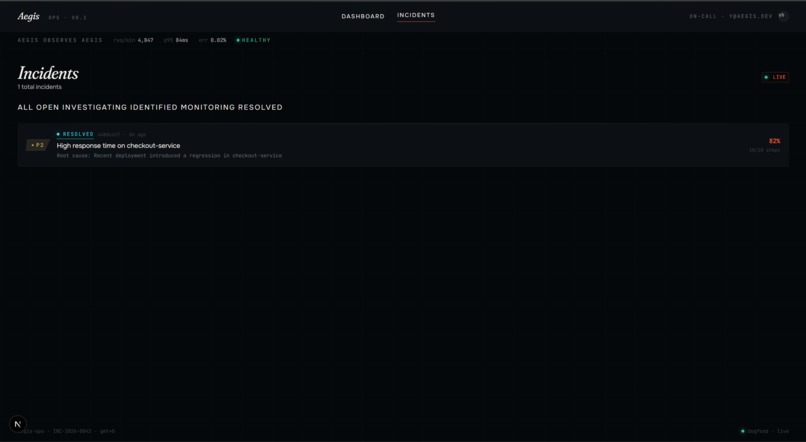Filter incidents by OPEN
This screenshot has height=442, width=806.
(x=47, y=107)
